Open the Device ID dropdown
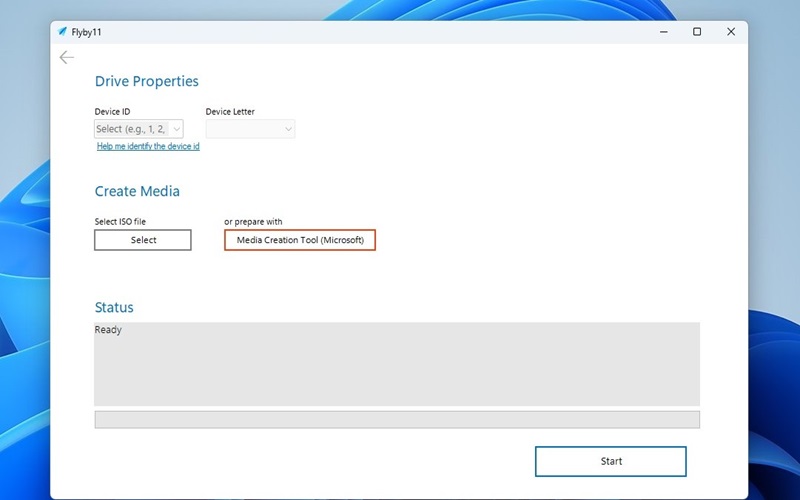This screenshot has height=500, width=800. (x=139, y=129)
